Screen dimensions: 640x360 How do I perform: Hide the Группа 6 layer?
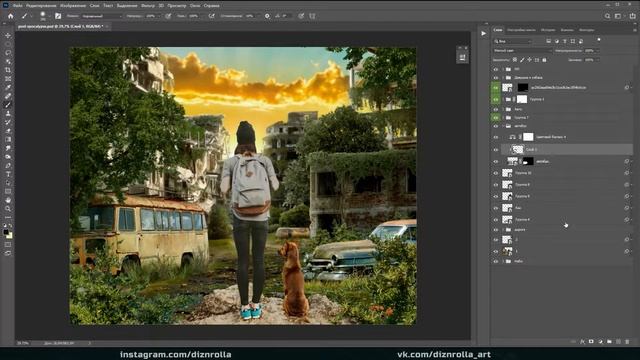(x=496, y=220)
